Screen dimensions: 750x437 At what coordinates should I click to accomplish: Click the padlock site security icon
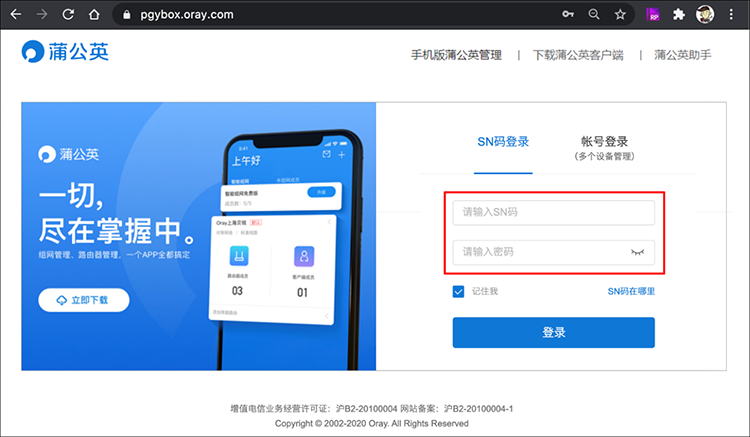(127, 15)
